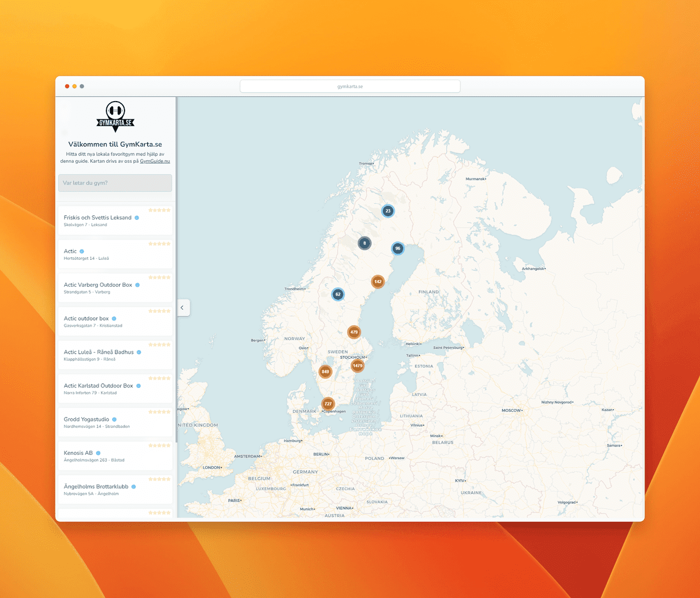Click the sidebar list scrollbar
Image resolution: width=700 pixels, height=598 pixels.
pos(176,270)
